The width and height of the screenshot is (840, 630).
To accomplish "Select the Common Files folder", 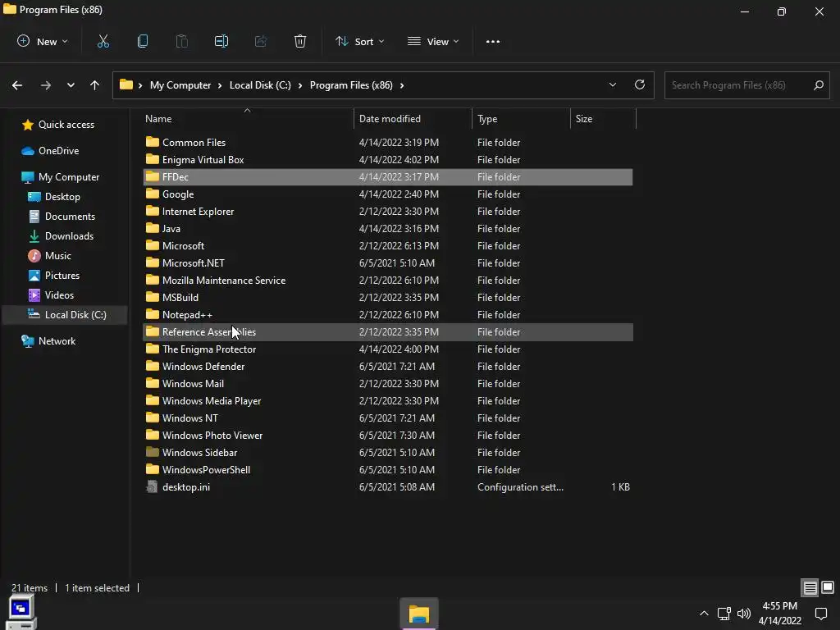I will click(x=388, y=143).
